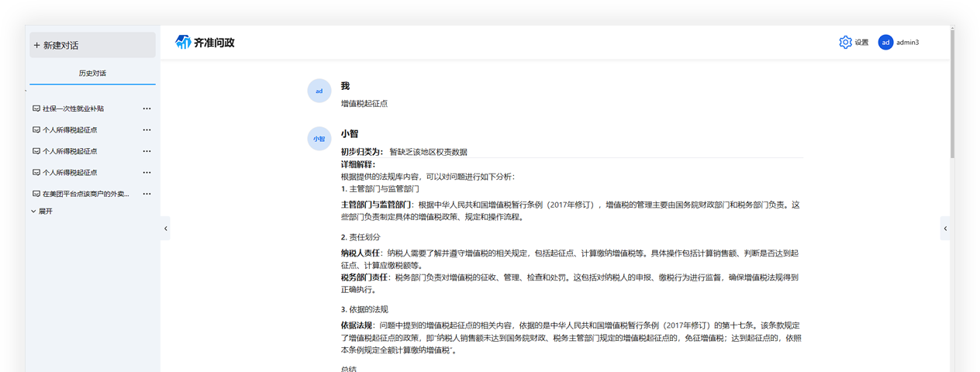Click the settings gear icon
Screen dimensions: 980x372
click(845, 43)
